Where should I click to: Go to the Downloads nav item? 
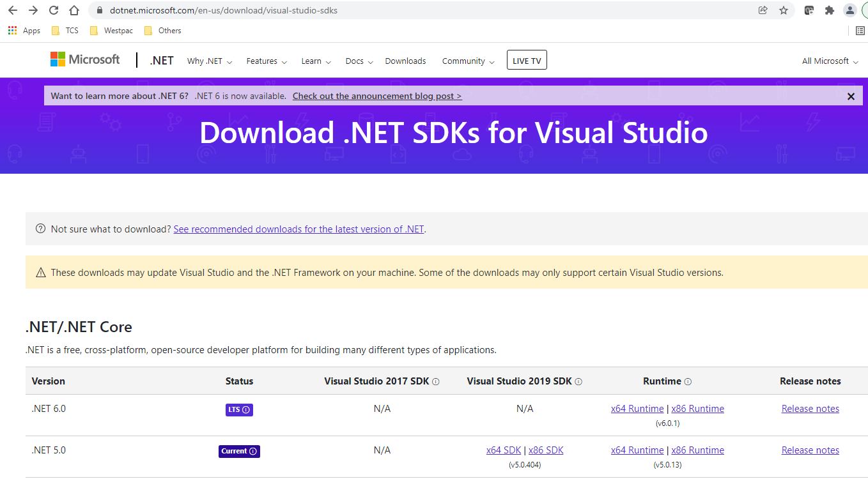tap(405, 61)
